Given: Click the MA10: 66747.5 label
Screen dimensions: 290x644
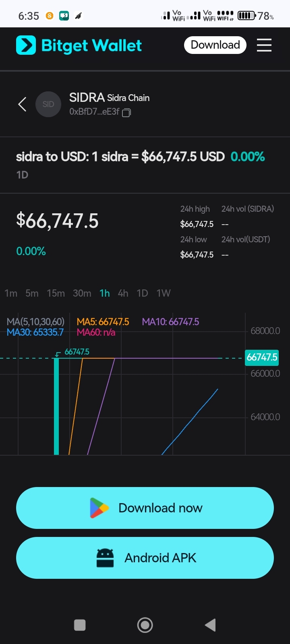Looking at the screenshot, I should [170, 322].
